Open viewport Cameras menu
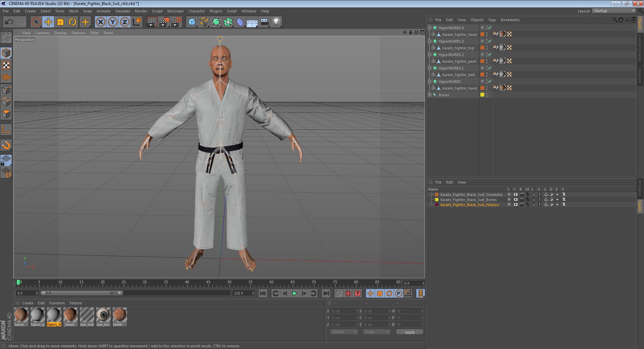This screenshot has width=644, height=349. [42, 33]
